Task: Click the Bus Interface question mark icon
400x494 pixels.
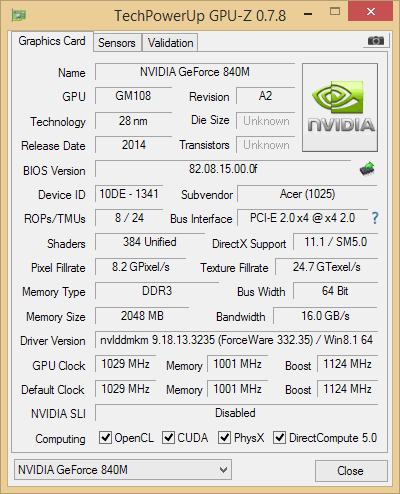Action: click(x=375, y=218)
